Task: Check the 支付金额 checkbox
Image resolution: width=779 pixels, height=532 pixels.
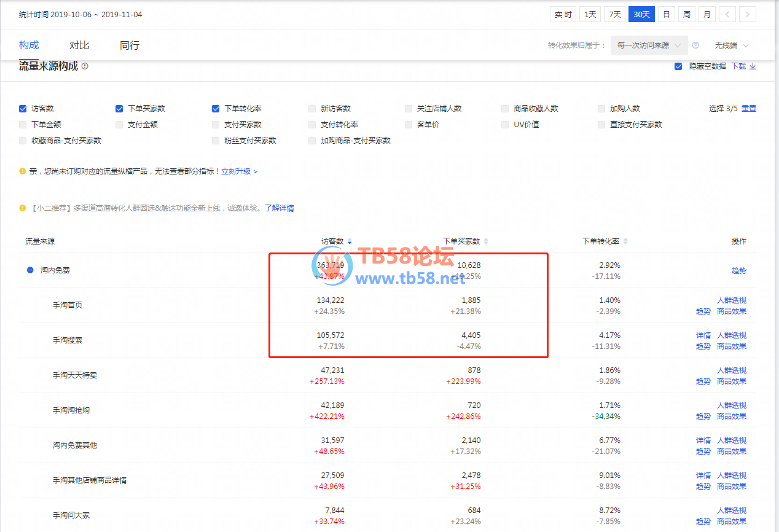Action: (x=119, y=125)
